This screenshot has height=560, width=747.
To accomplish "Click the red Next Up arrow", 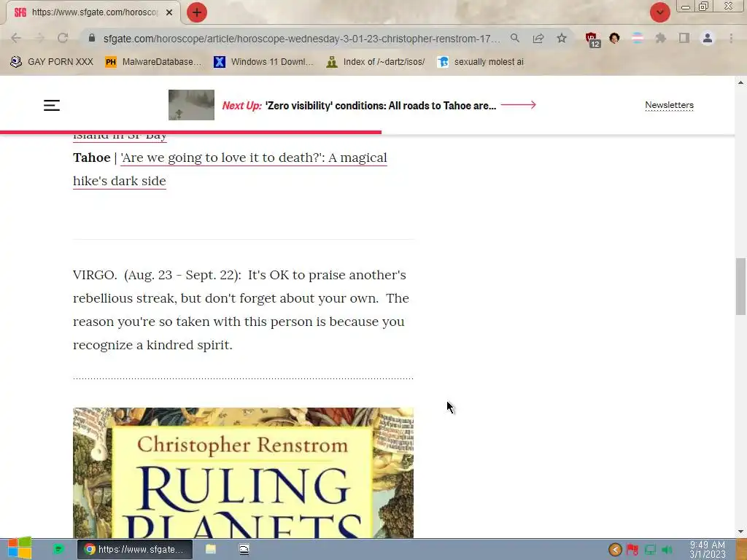I will (519, 105).
